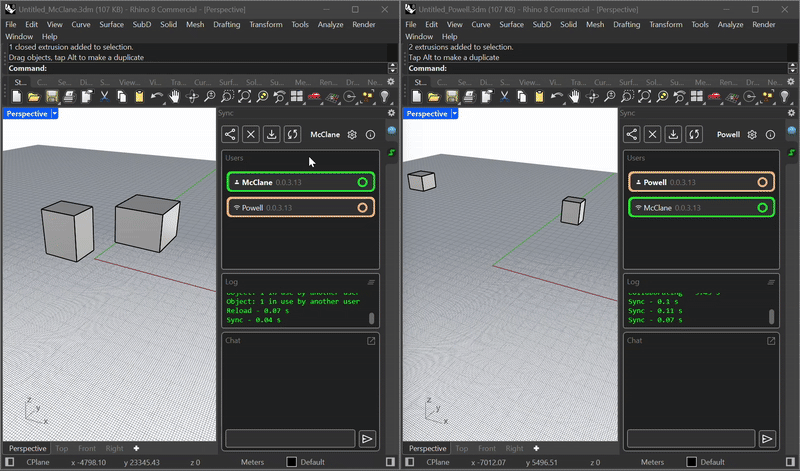Click Log scrollbar in McClane window
Screen dimensions: 800x471
tap(371, 318)
